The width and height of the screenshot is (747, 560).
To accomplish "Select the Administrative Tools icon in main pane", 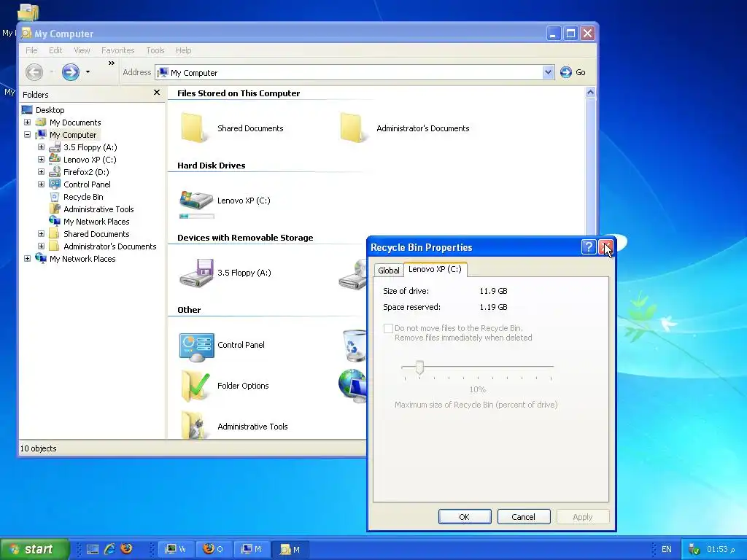I will 196,425.
